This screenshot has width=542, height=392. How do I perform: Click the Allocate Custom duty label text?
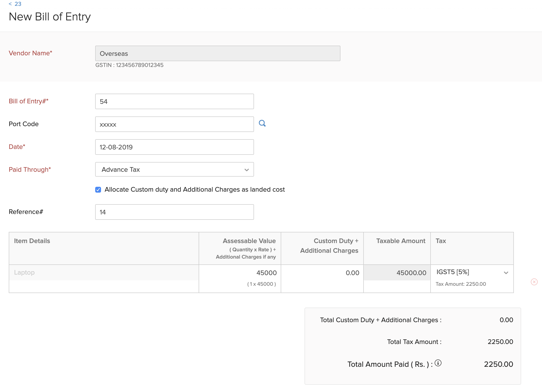[195, 189]
